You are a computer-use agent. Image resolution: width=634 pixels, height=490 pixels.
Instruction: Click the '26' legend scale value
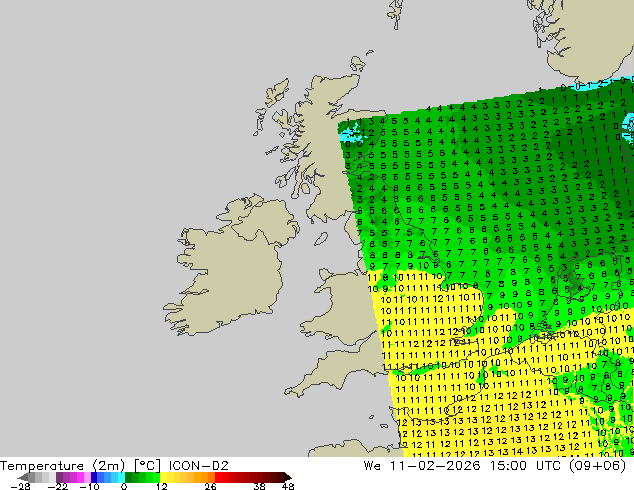(x=210, y=486)
